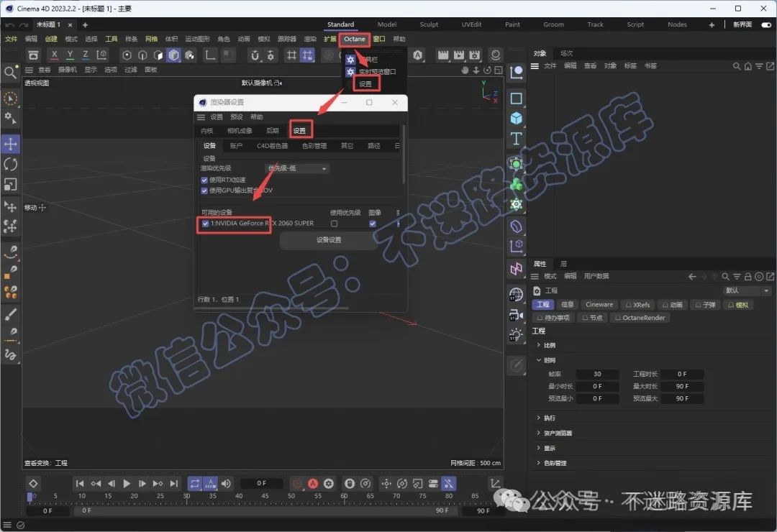Viewport: 777px width, 532px height.
Task: Open the Octane menu in menu bar
Action: coord(355,39)
